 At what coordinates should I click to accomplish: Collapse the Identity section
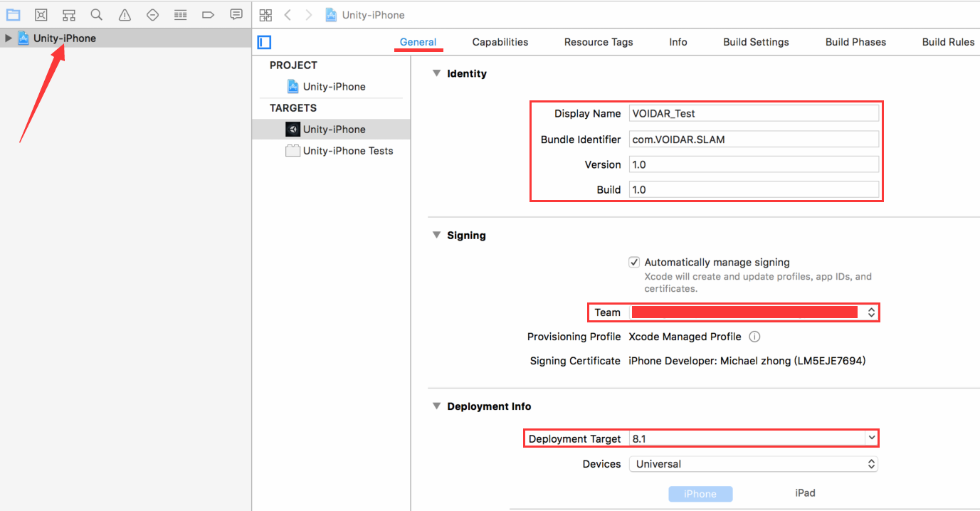(x=437, y=73)
